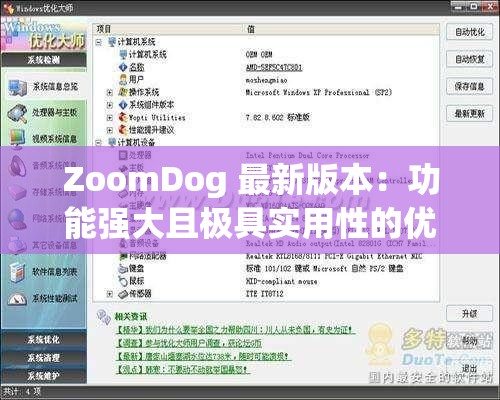Screen dimensions: 500x400
Task: Click the chat bubbles icon beside 相关资讯
Action: [104, 317]
